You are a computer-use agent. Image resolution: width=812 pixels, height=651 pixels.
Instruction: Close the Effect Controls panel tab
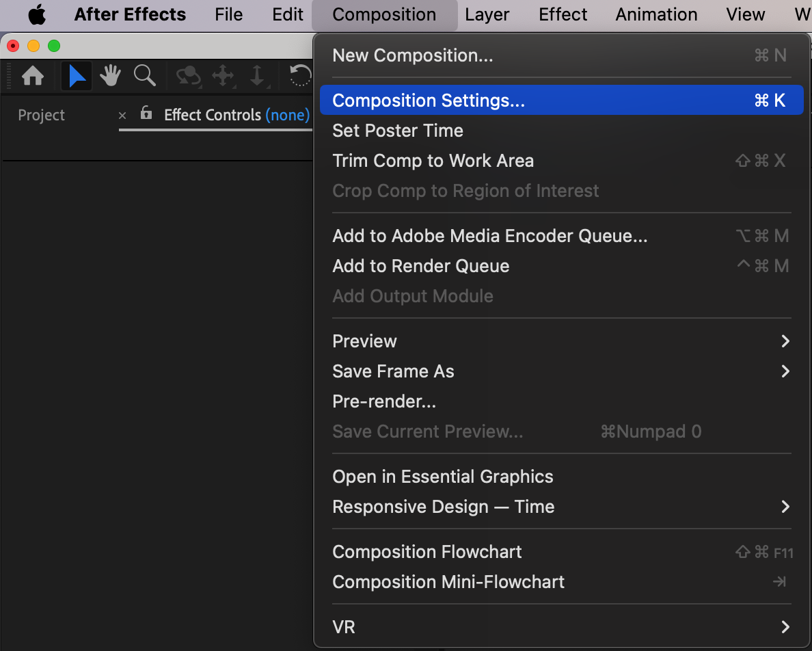(x=122, y=116)
